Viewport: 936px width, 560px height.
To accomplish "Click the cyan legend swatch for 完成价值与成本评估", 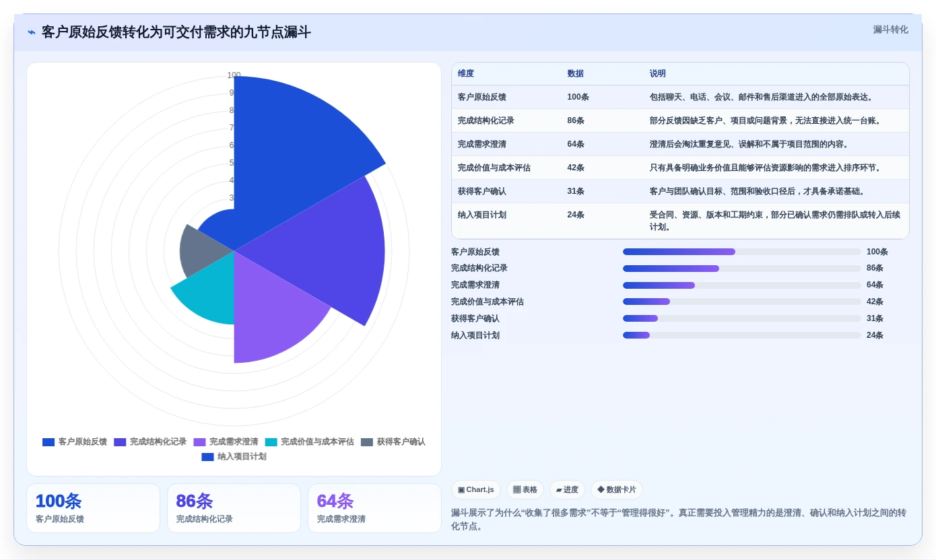I will click(271, 442).
